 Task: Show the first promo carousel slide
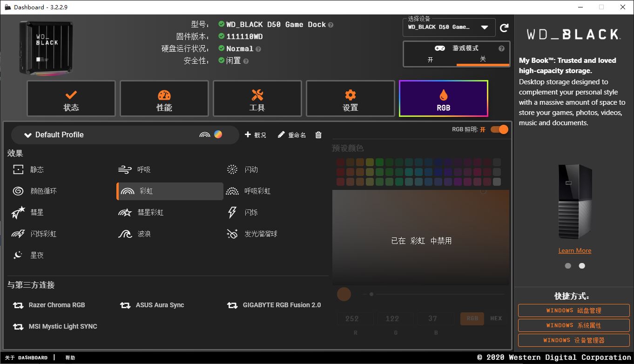coord(568,266)
